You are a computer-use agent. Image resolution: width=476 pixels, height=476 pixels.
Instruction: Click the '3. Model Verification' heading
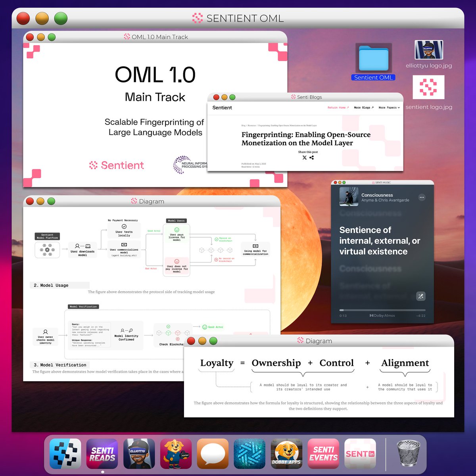60,365
